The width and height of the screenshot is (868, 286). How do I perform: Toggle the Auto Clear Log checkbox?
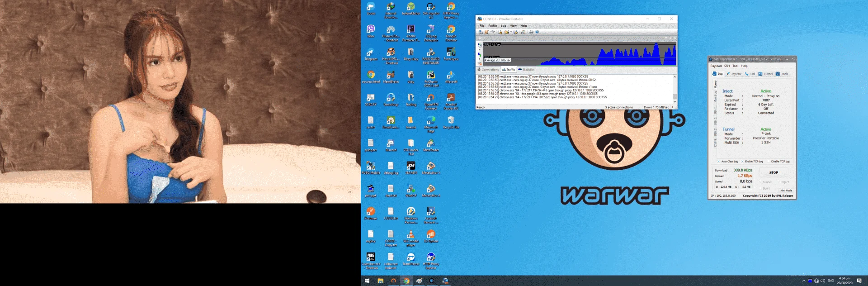pyautogui.click(x=718, y=161)
